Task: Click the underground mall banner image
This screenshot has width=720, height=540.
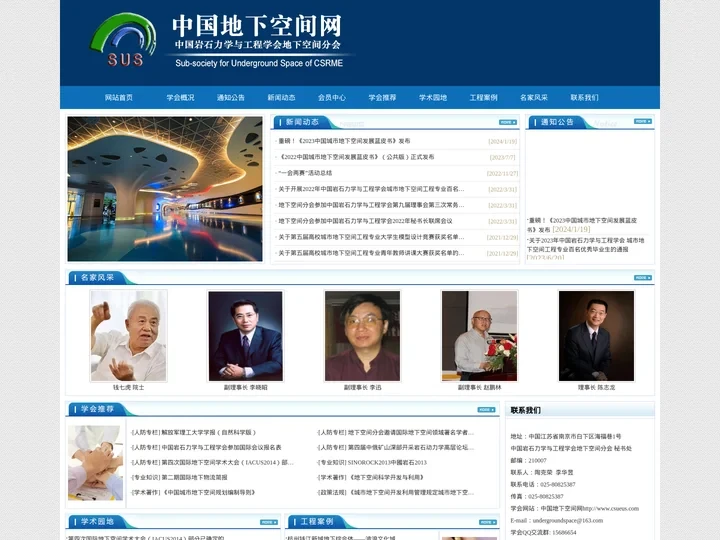Action: coord(165,189)
